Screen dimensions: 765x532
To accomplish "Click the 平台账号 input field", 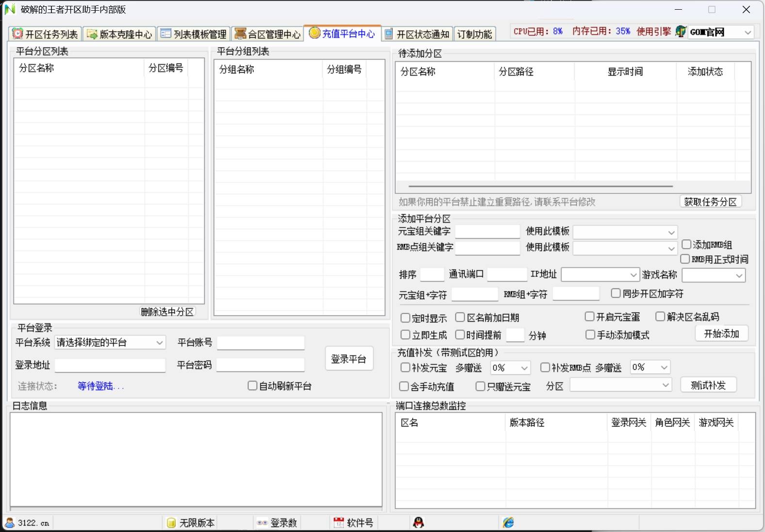I will pyautogui.click(x=261, y=343).
